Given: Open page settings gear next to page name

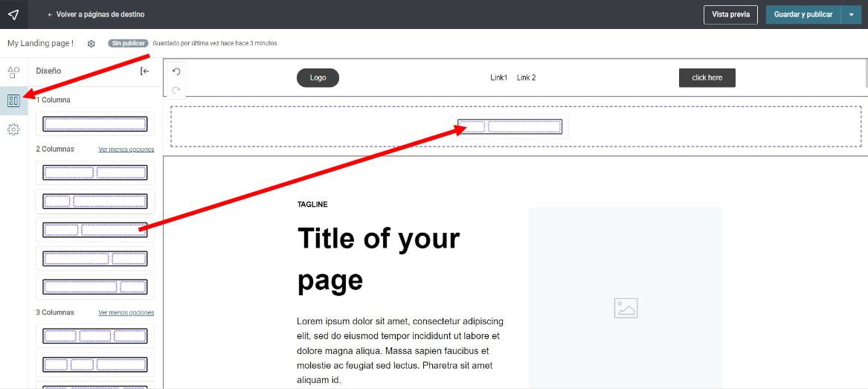Looking at the screenshot, I should click(x=91, y=43).
